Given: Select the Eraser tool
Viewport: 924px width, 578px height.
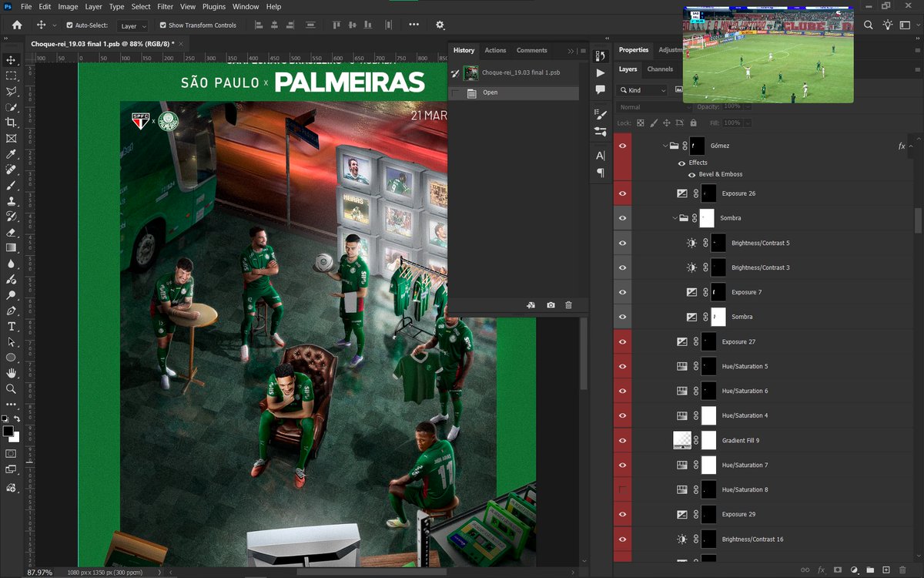Looking at the screenshot, I should (x=11, y=232).
